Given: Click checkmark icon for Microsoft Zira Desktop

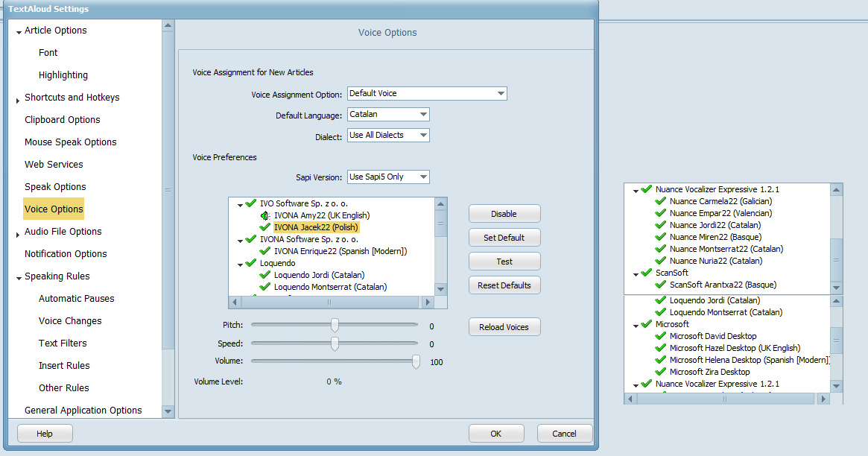Looking at the screenshot, I should click(x=660, y=372).
